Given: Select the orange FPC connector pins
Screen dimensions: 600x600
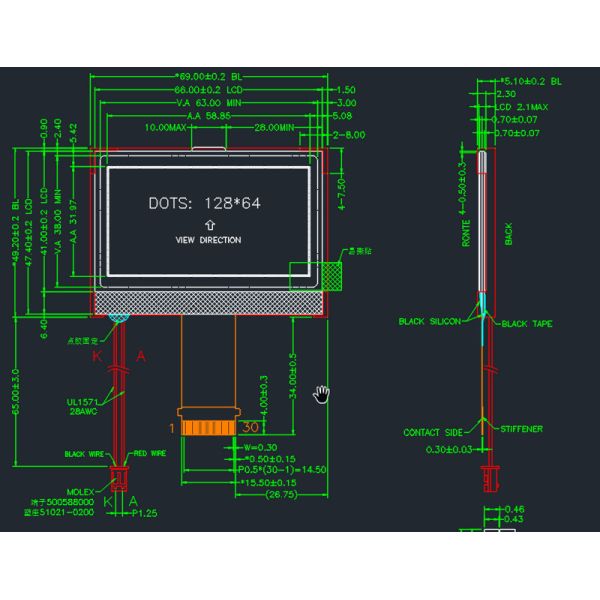Looking at the screenshot, I should [x=208, y=428].
